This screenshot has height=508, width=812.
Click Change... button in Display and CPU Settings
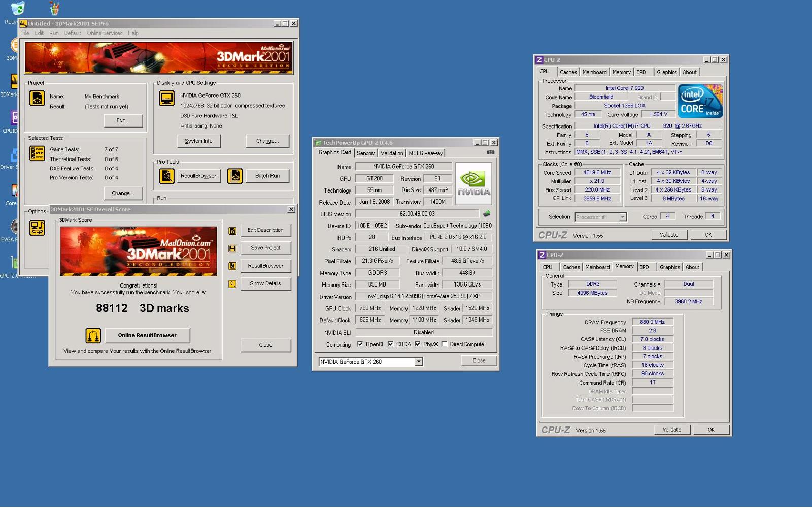tap(267, 141)
